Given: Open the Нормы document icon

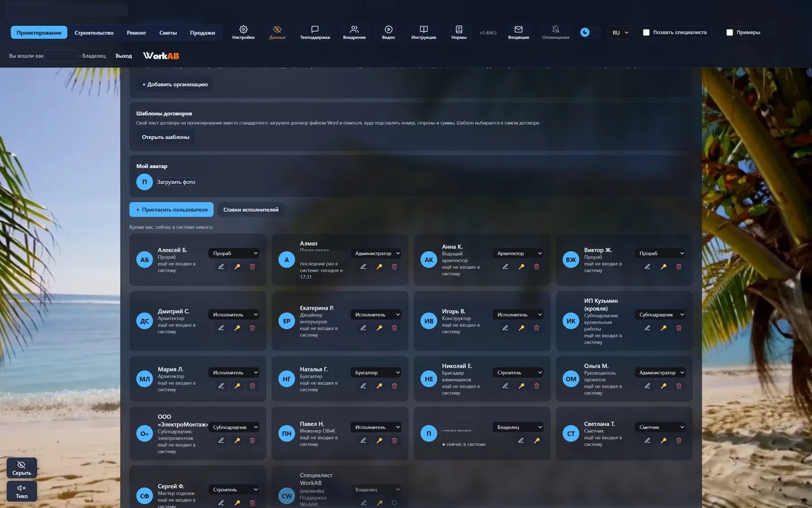Looking at the screenshot, I should 458,32.
